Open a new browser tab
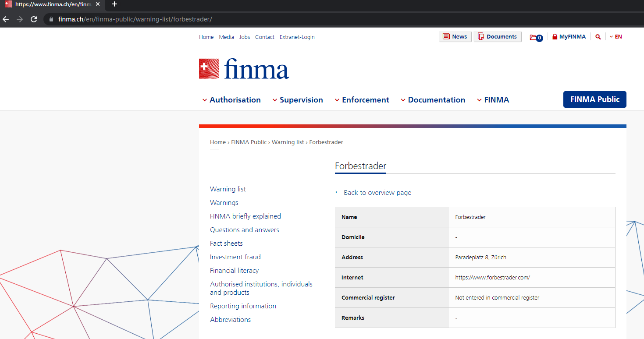The height and width of the screenshot is (339, 644). click(x=114, y=4)
